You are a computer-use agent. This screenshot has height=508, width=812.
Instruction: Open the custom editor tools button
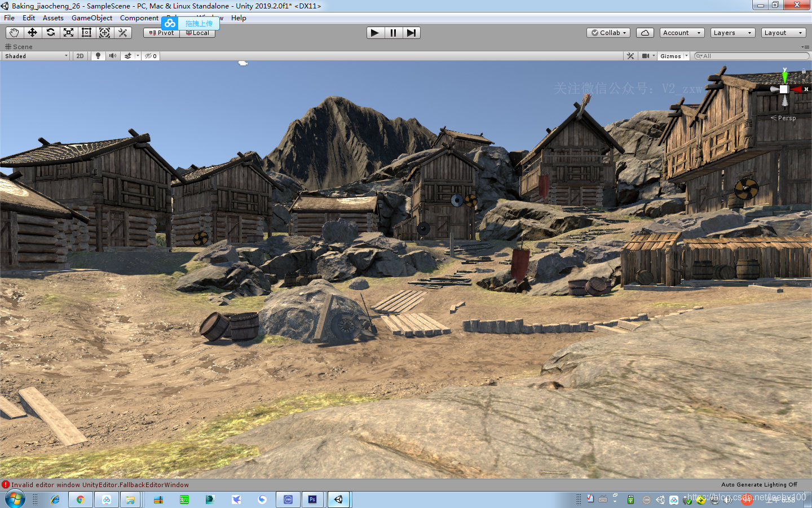[x=122, y=33]
